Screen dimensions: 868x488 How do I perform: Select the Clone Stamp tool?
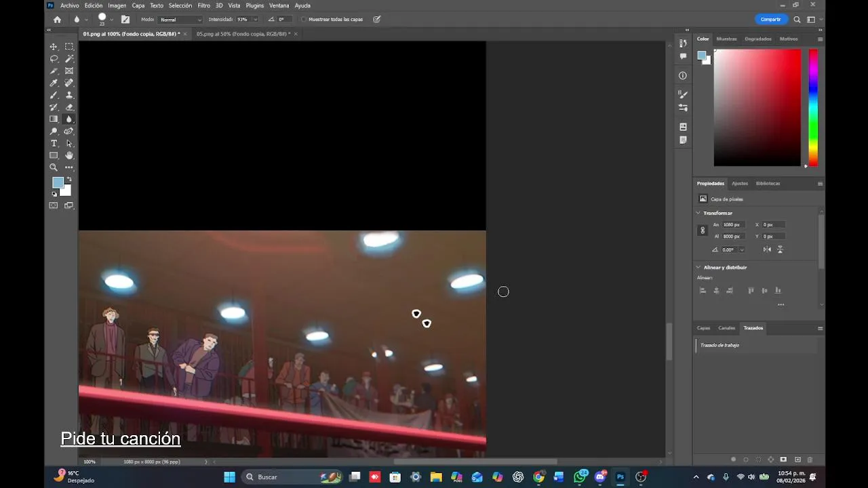69,95
